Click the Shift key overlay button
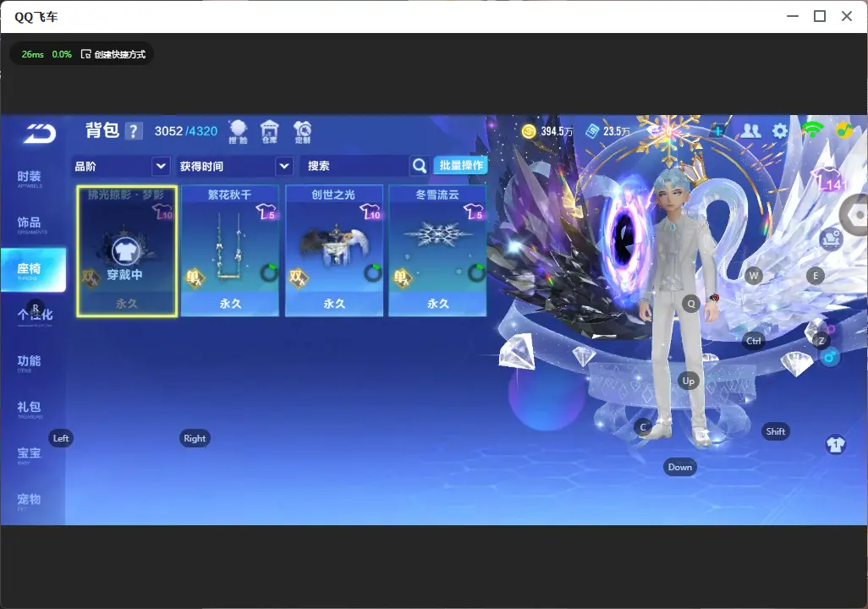Screen dimensions: 868x609 click(x=775, y=432)
